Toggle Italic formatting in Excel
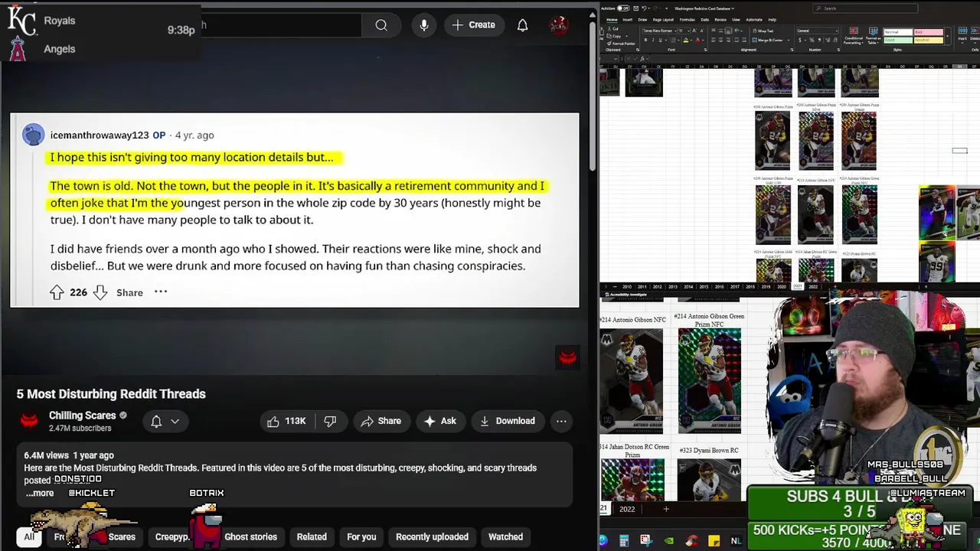This screenshot has width=980, height=551. pos(653,40)
